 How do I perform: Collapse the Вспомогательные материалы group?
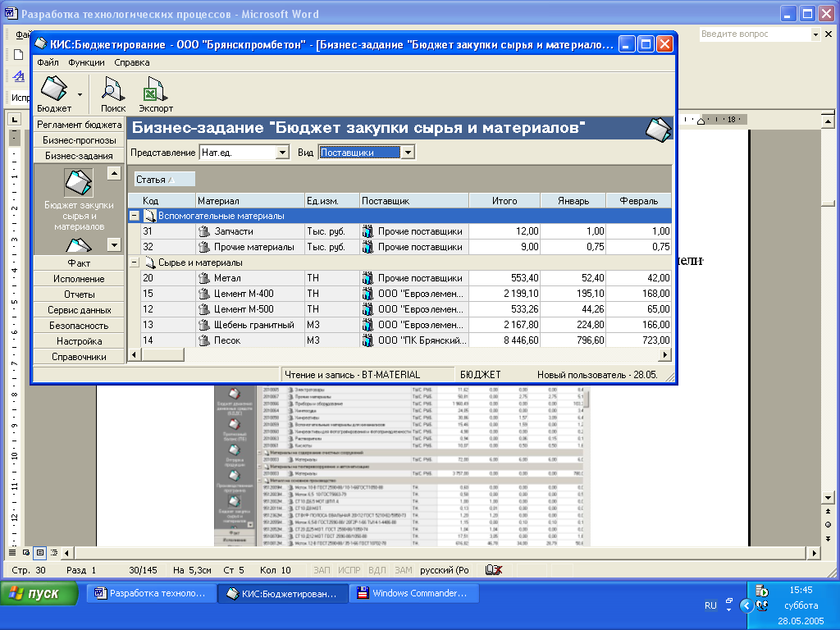click(135, 216)
